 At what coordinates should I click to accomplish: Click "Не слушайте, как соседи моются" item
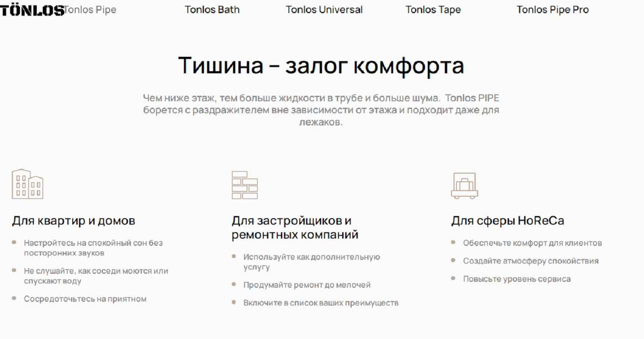(x=96, y=276)
